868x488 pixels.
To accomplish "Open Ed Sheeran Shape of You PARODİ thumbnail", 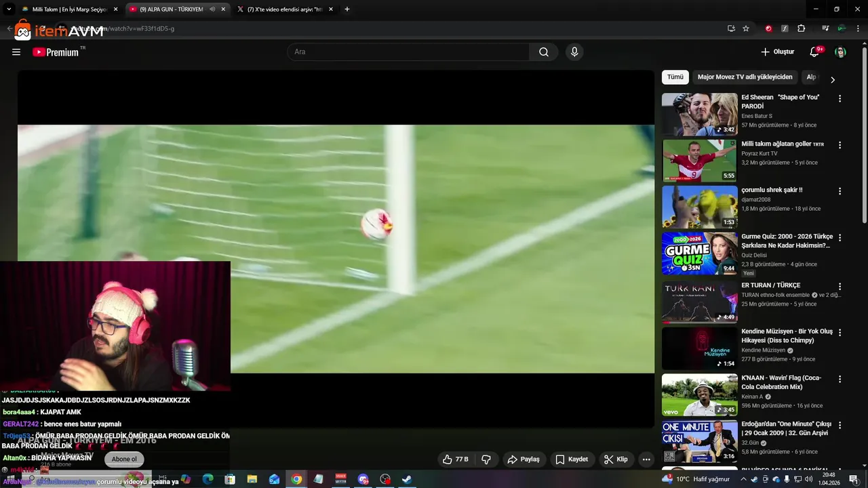I will coord(699,114).
